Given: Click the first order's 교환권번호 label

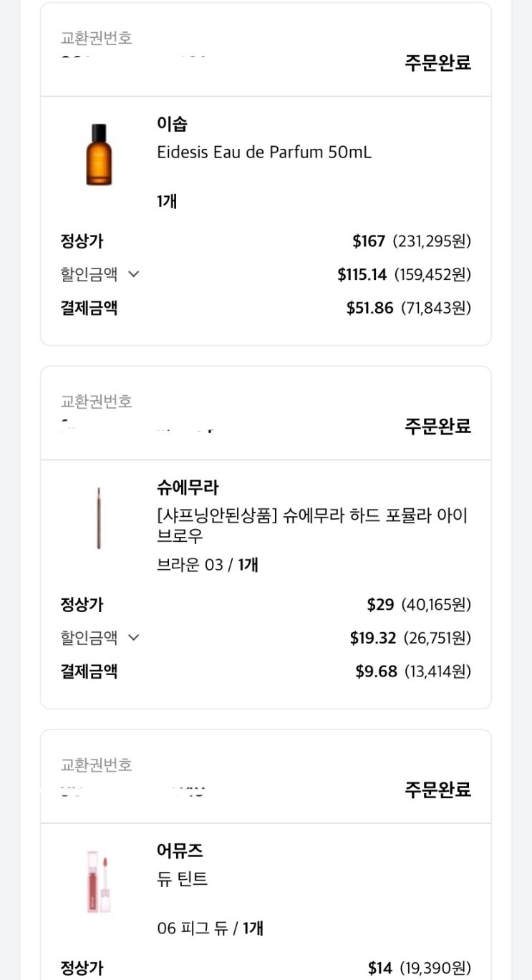Looking at the screenshot, I should pos(96,38).
